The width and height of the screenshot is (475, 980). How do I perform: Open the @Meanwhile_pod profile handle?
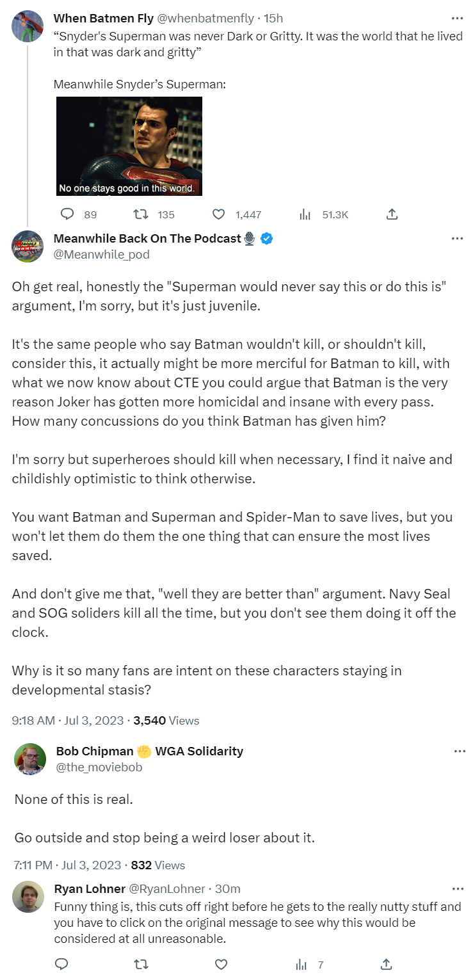(x=102, y=255)
